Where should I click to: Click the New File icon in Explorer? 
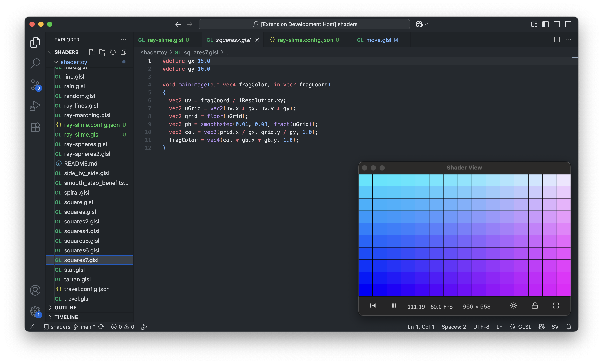pyautogui.click(x=92, y=52)
